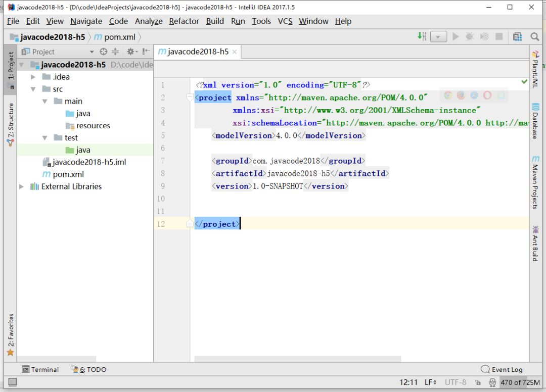This screenshot has height=392, width=546.
Task: Expand the External Libraries tree node
Action: coord(21,186)
